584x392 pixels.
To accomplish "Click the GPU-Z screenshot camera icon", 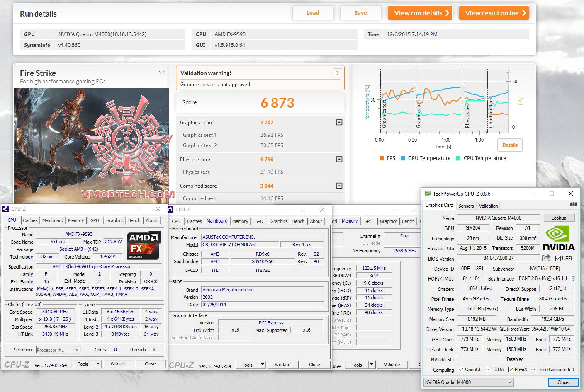I will coord(573,204).
